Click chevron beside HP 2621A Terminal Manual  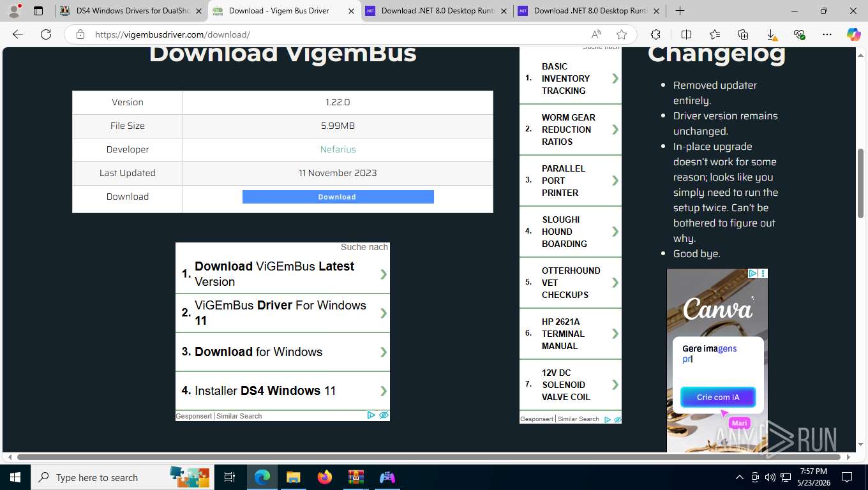point(615,334)
